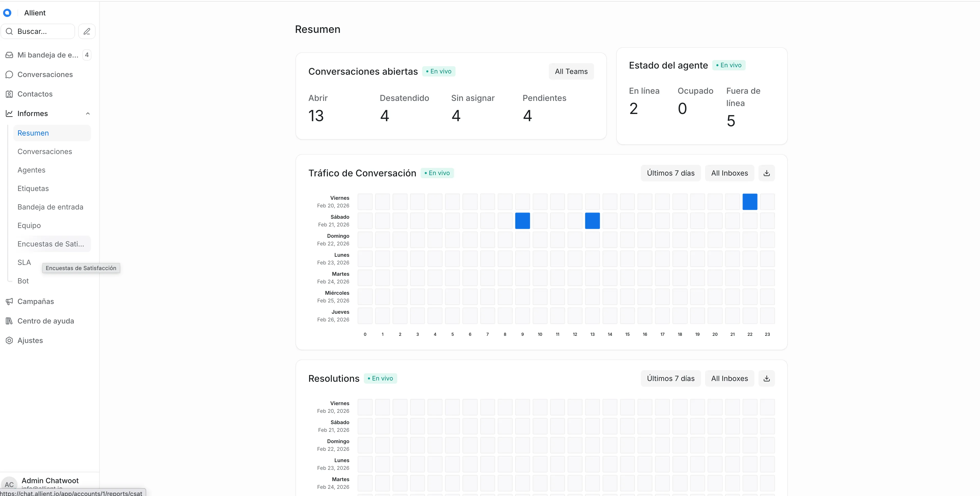The width and height of the screenshot is (980, 496).
Task: Download the Resolutions chart data
Action: coord(766,378)
